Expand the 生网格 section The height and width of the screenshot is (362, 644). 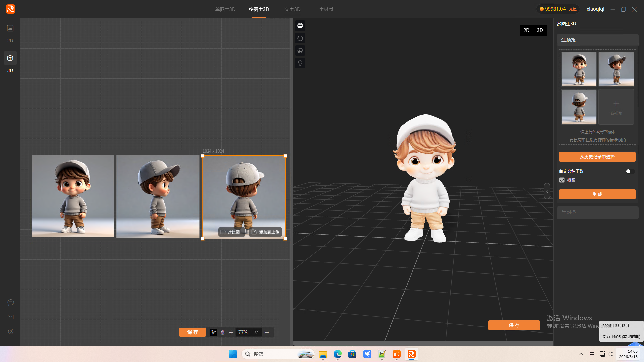pyautogui.click(x=597, y=212)
